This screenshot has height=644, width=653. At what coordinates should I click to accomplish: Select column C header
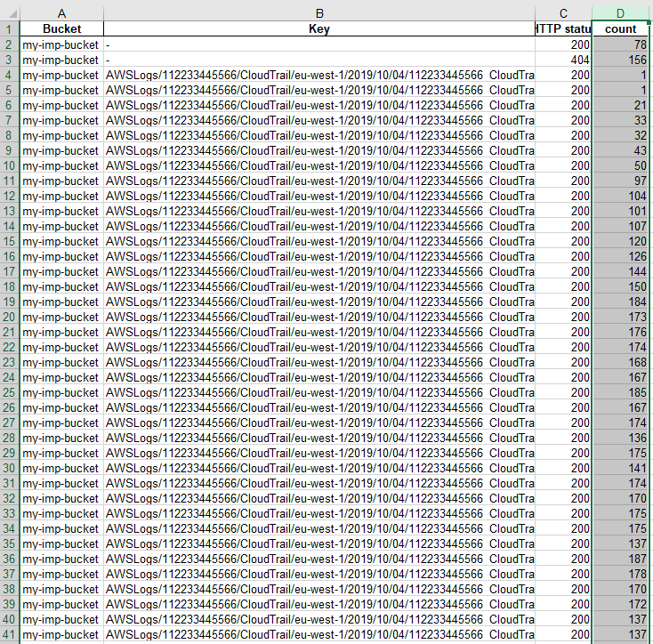coord(563,13)
